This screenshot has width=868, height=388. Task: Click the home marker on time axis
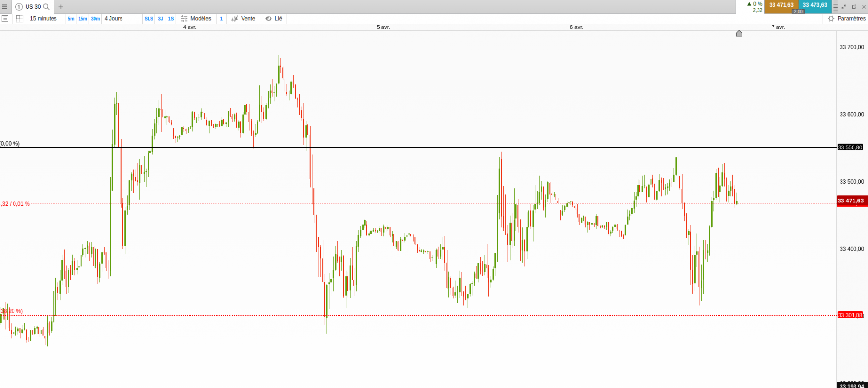739,33
